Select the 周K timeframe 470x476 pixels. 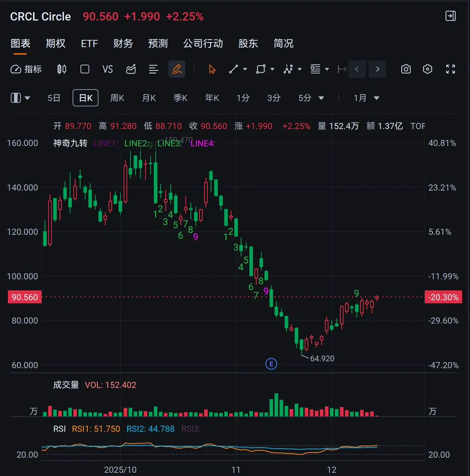117,98
